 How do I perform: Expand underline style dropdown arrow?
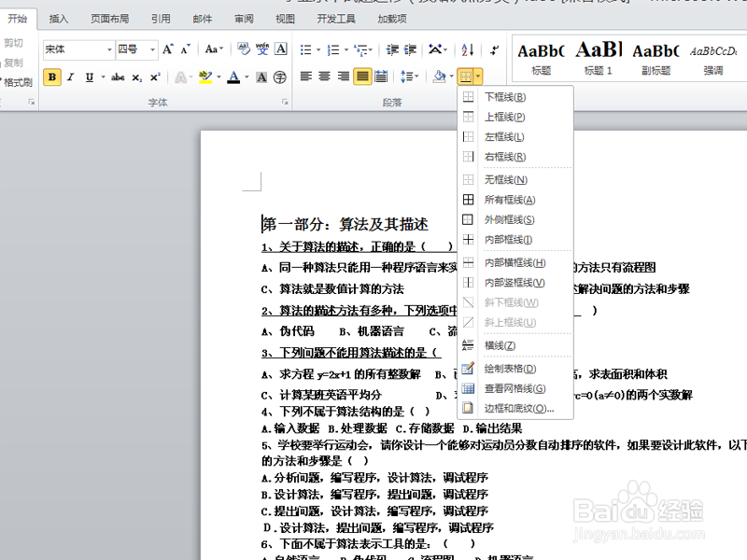coord(103,77)
